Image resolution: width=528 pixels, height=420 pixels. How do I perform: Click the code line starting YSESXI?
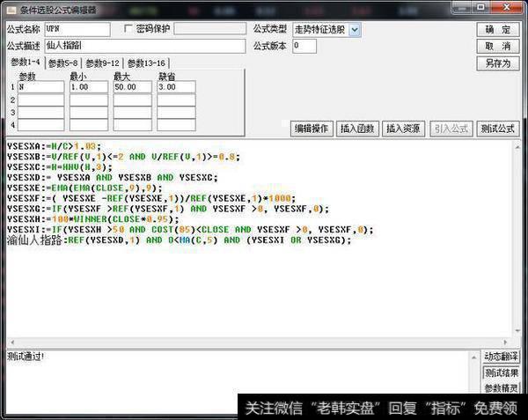click(190, 230)
